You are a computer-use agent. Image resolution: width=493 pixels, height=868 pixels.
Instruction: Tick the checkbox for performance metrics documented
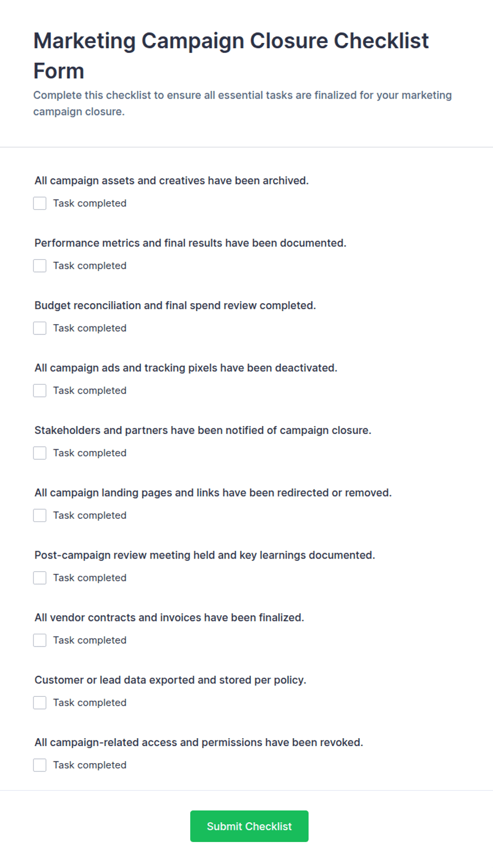click(x=40, y=266)
